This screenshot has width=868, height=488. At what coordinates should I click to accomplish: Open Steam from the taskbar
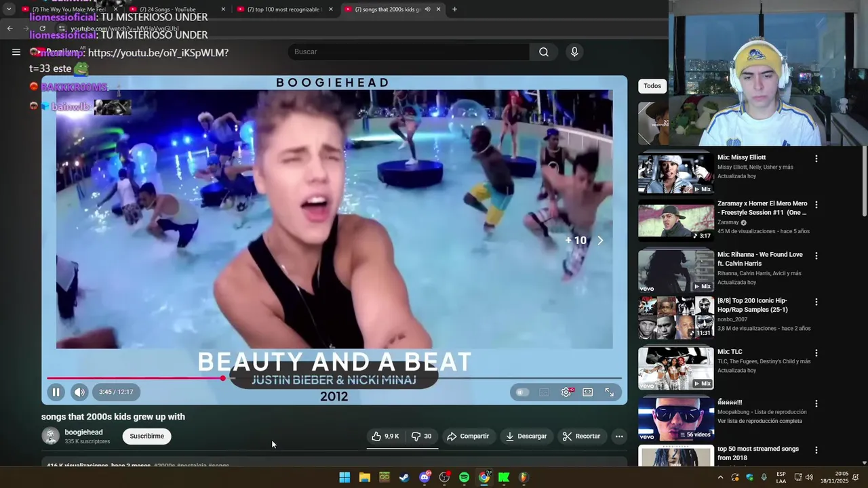[404, 477]
